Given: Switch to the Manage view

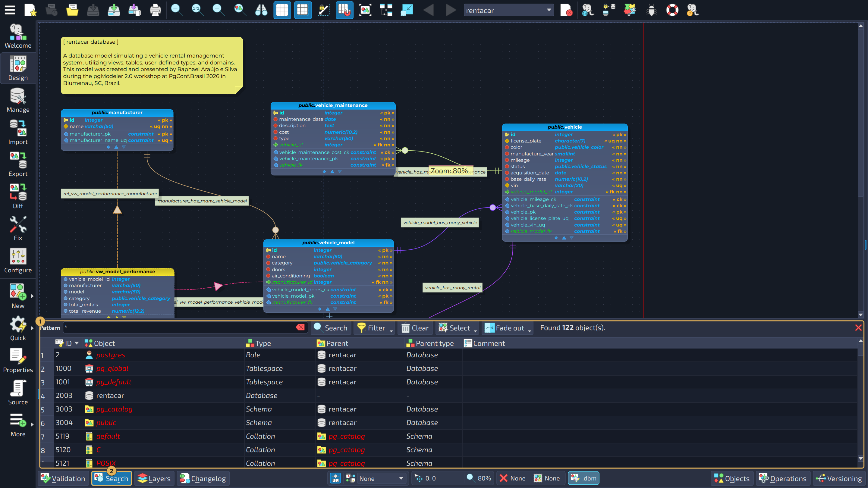Looking at the screenshot, I should (18, 100).
